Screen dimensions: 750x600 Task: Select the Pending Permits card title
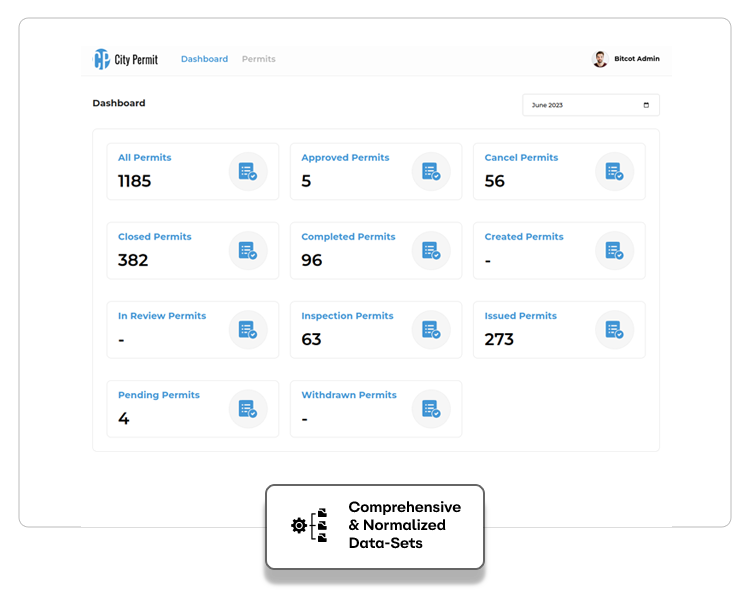[x=158, y=395]
